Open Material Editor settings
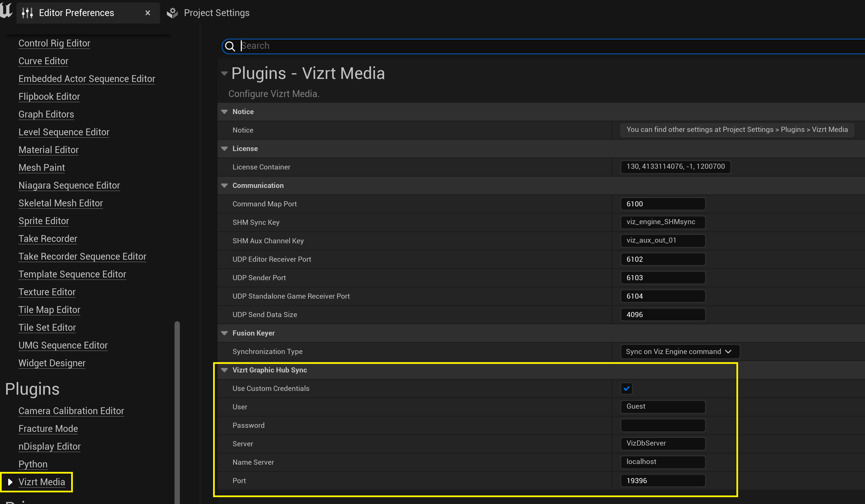 49,150
